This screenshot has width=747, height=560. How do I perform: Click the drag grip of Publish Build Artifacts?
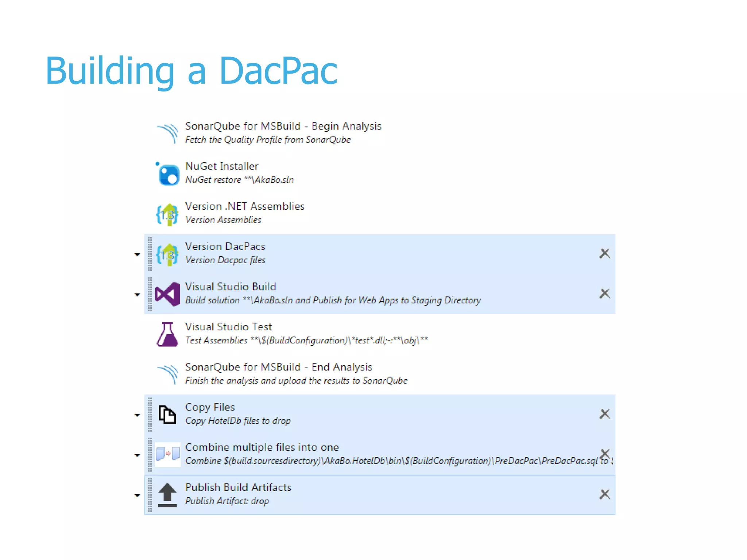[x=150, y=495]
